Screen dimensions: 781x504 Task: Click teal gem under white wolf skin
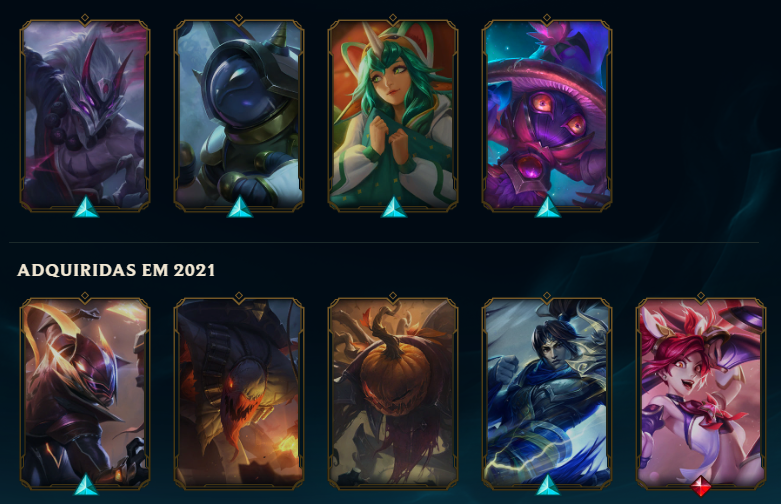86,207
